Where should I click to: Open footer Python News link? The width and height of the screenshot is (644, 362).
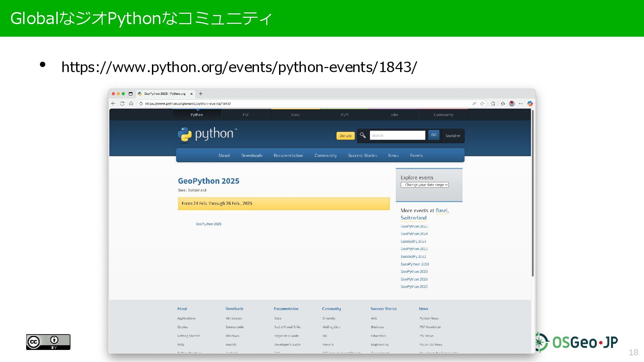429,318
